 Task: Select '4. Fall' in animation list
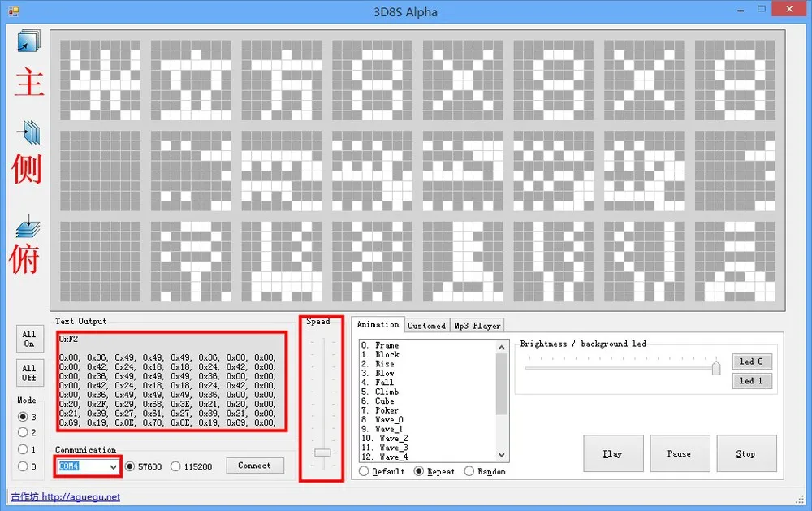(378, 383)
